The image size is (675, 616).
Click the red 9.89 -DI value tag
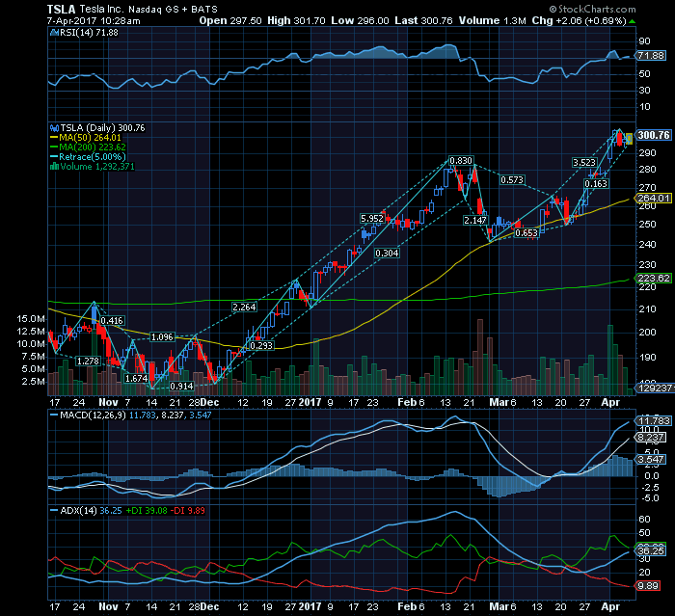pyautogui.click(x=648, y=586)
